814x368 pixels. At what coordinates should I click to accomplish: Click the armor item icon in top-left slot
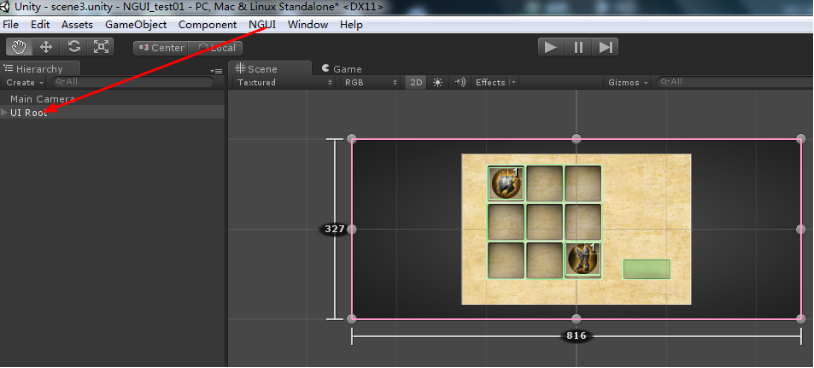pyautogui.click(x=506, y=183)
